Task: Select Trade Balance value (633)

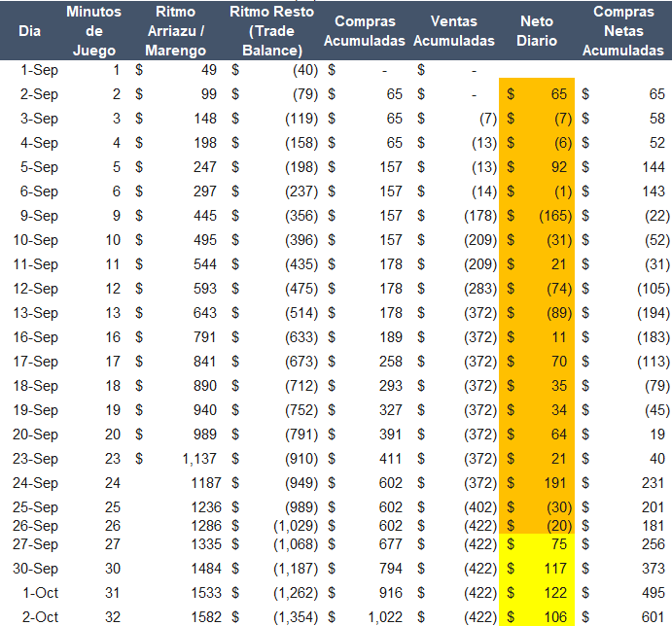Action: (x=301, y=337)
